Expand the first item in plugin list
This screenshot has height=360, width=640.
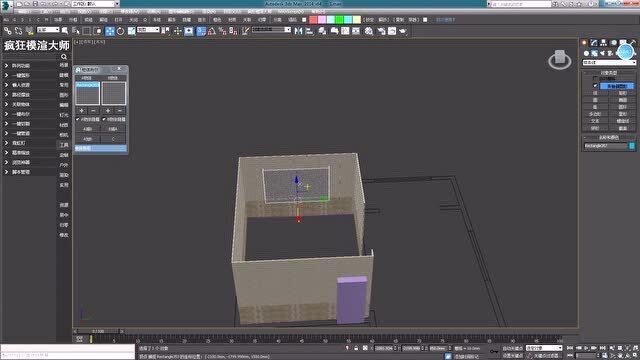tap(6, 65)
